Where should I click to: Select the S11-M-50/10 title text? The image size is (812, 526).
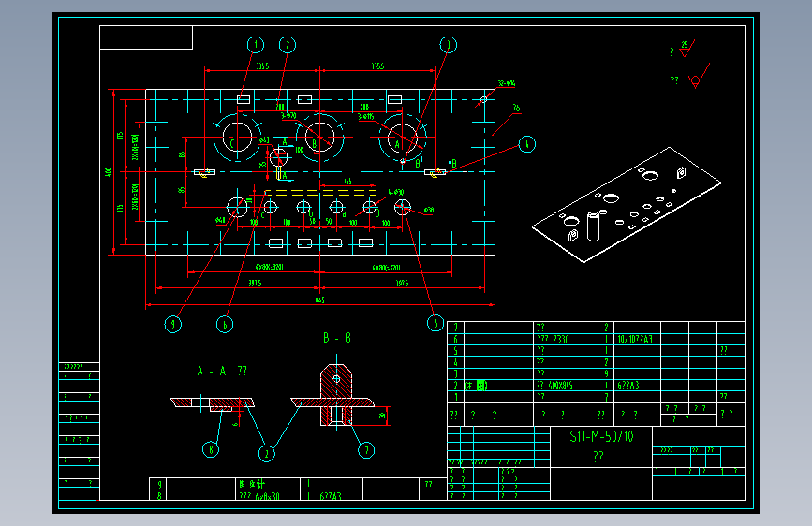(x=601, y=436)
